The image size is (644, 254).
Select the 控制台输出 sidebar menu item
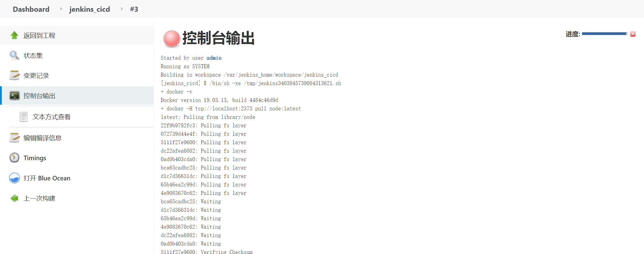coord(78,96)
